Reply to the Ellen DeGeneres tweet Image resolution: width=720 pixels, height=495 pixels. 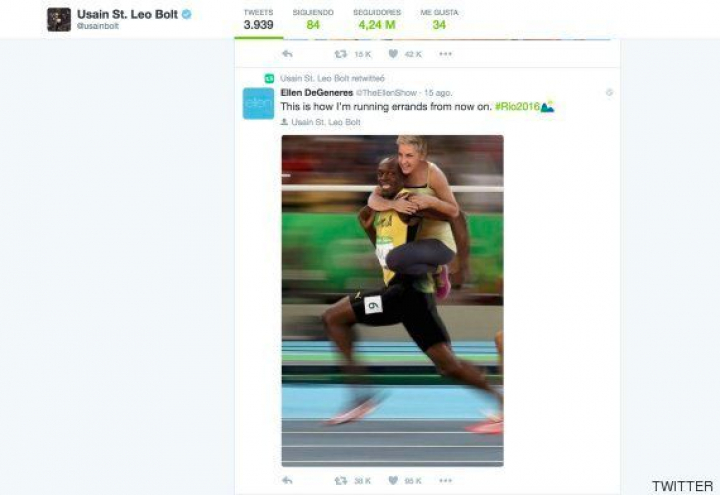click(x=287, y=480)
